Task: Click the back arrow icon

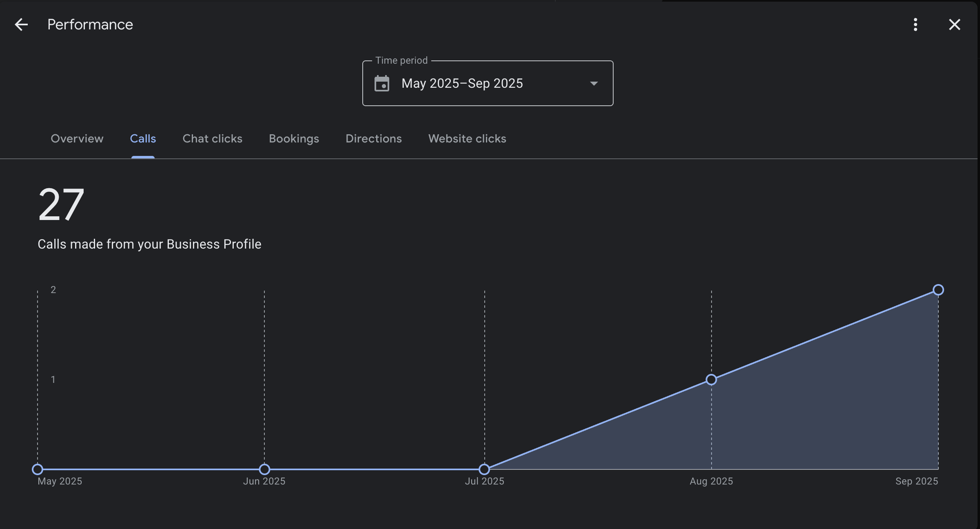Action: pos(21,24)
